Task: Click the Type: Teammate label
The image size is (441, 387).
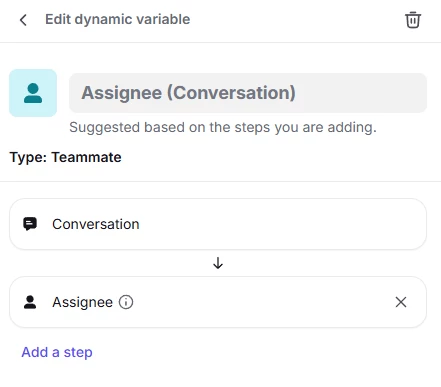Action: (65, 157)
